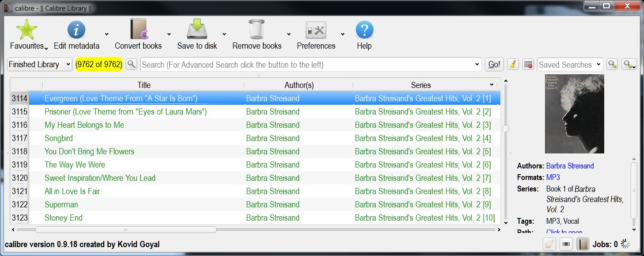Viewport: 644px width, 256px height.
Task: Select the Prisoner (Love Theme) row title
Action: click(x=126, y=111)
